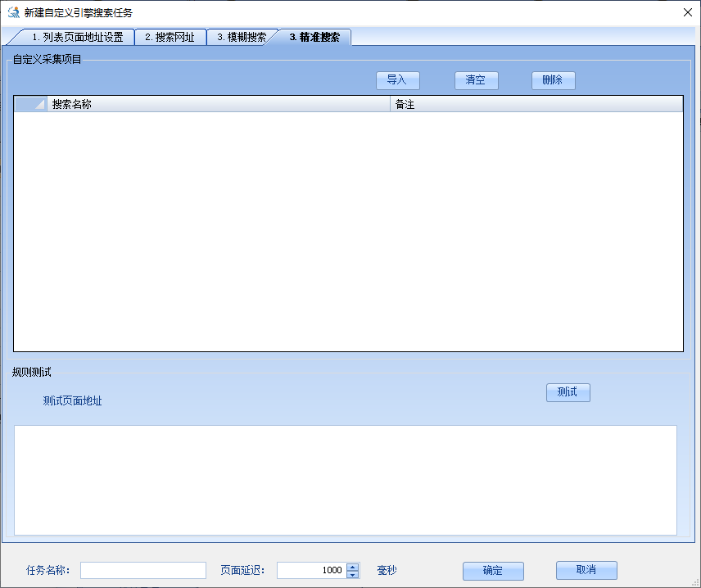Click the 页面延迟 value field showing 1000
The image size is (701, 588).
click(x=314, y=570)
